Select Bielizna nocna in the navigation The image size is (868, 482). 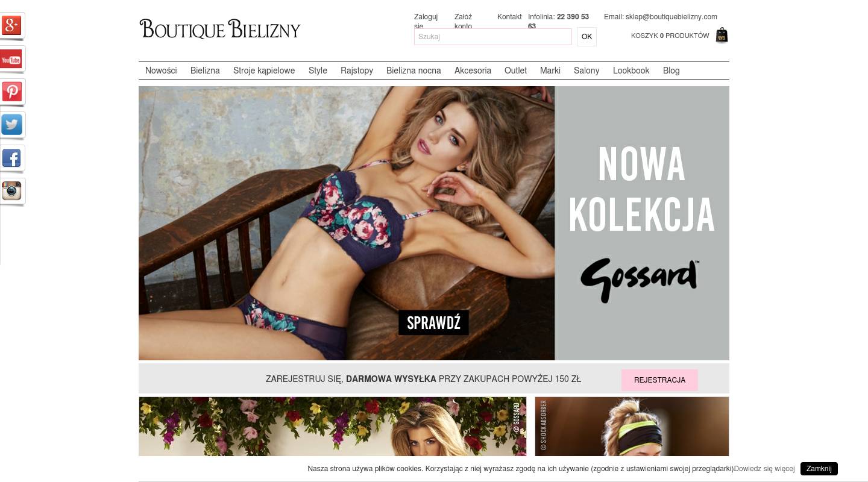pyautogui.click(x=414, y=70)
